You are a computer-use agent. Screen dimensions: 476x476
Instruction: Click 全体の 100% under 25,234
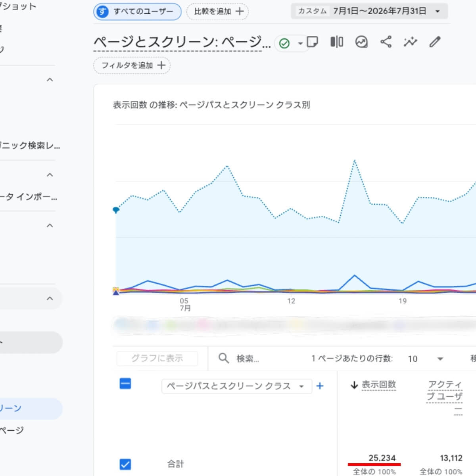[374, 472]
